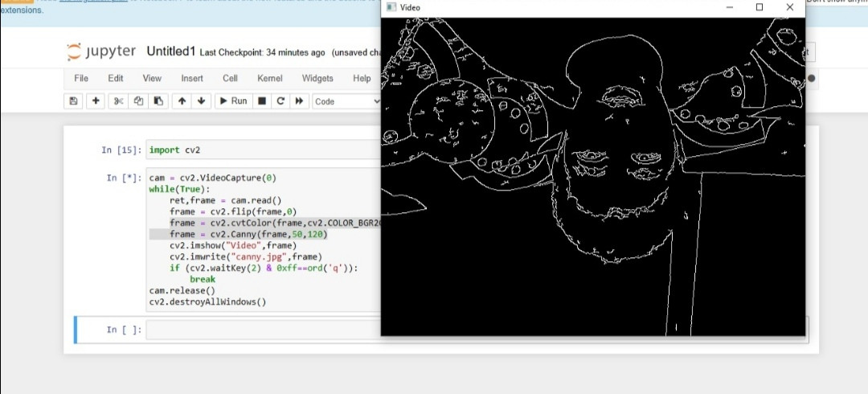
Task: Click the cv2.Canny(frame,50,120) line
Action: 248,235
